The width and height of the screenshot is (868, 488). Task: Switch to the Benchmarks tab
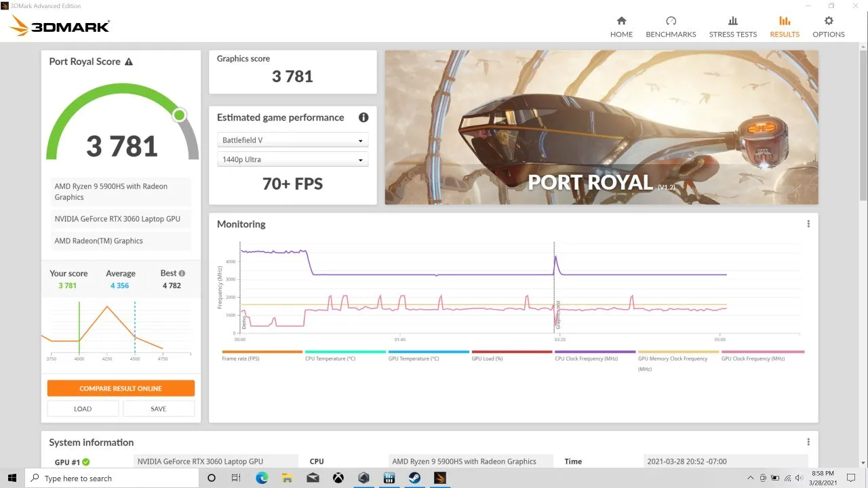671,27
